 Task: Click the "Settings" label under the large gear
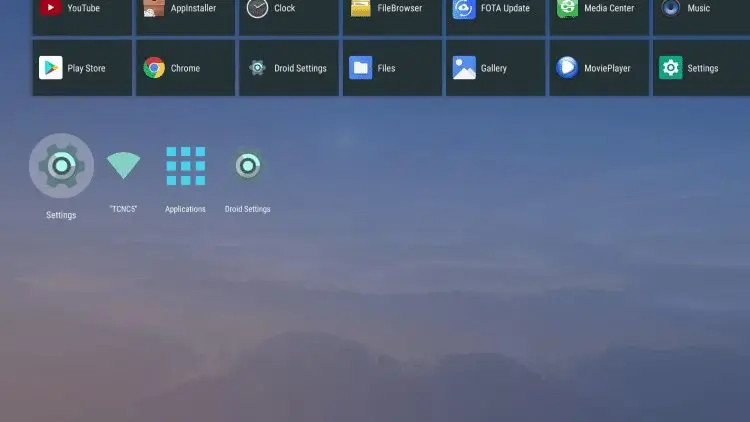[61, 215]
